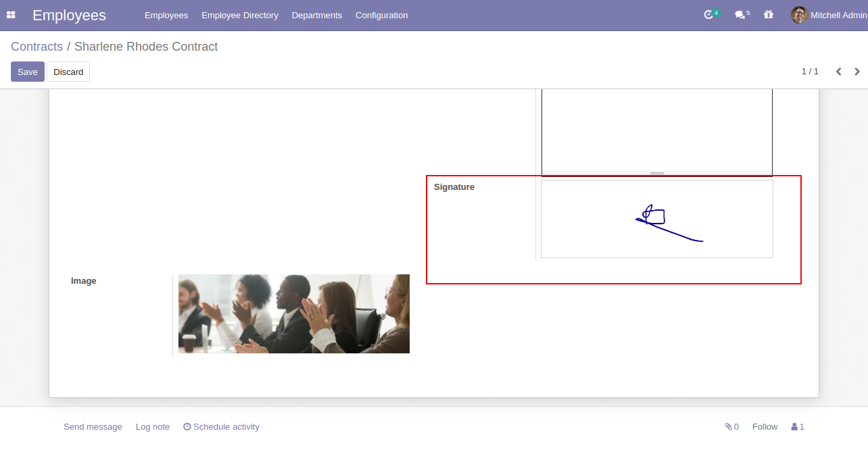
Task: Click the Follow button
Action: [x=765, y=427]
